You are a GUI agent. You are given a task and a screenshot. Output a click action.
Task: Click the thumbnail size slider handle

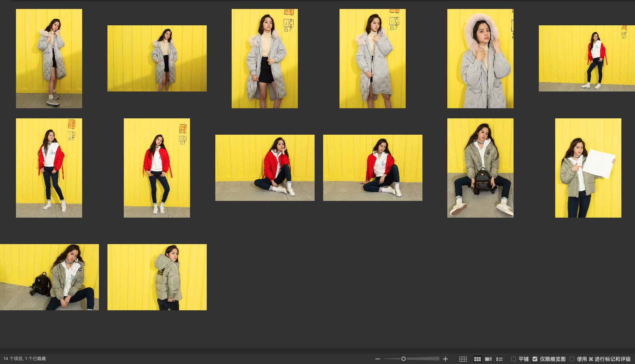click(x=403, y=359)
